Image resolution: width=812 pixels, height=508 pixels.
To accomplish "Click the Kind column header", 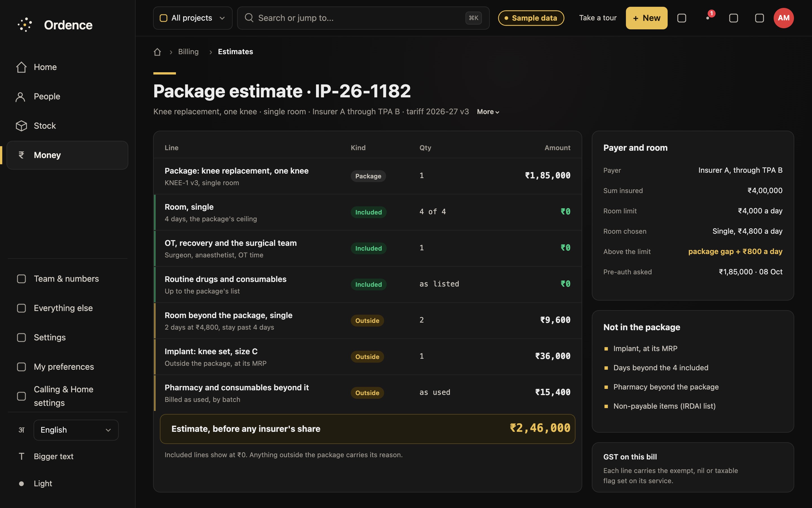I will 358,148.
